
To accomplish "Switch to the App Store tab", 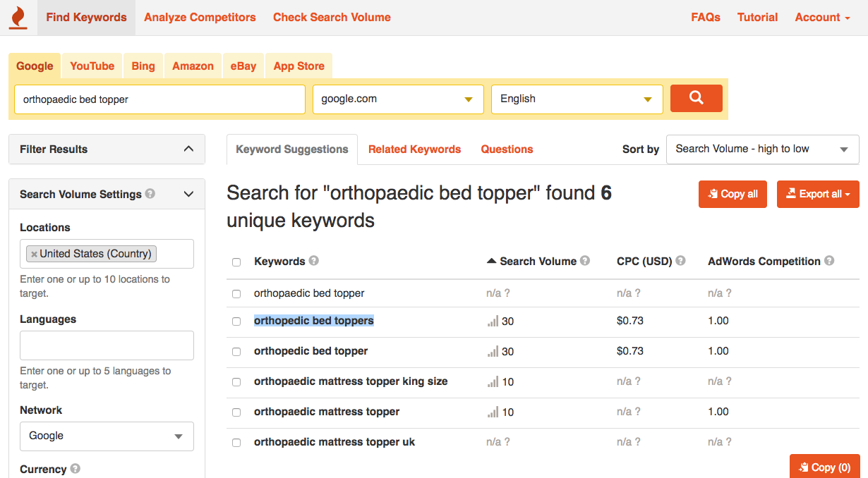I will pos(299,66).
